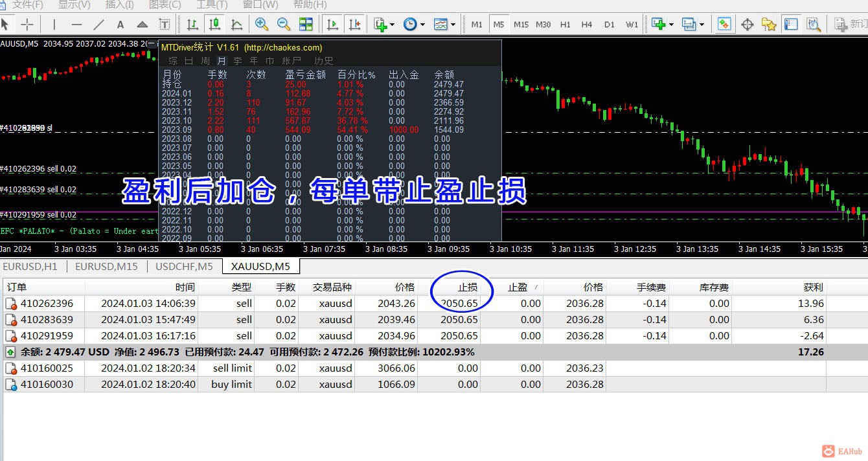Toggle auto scroll on the chart

click(x=332, y=24)
